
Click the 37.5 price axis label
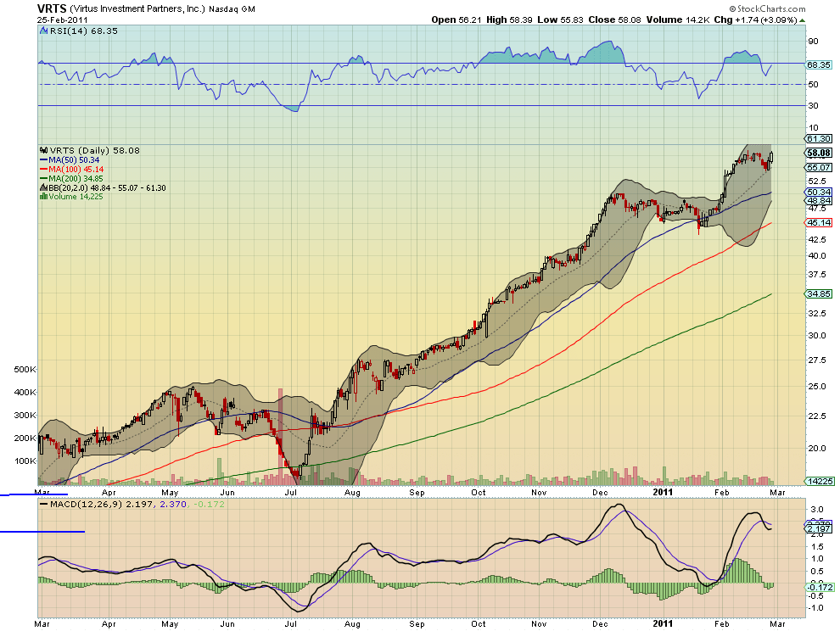tap(817, 274)
